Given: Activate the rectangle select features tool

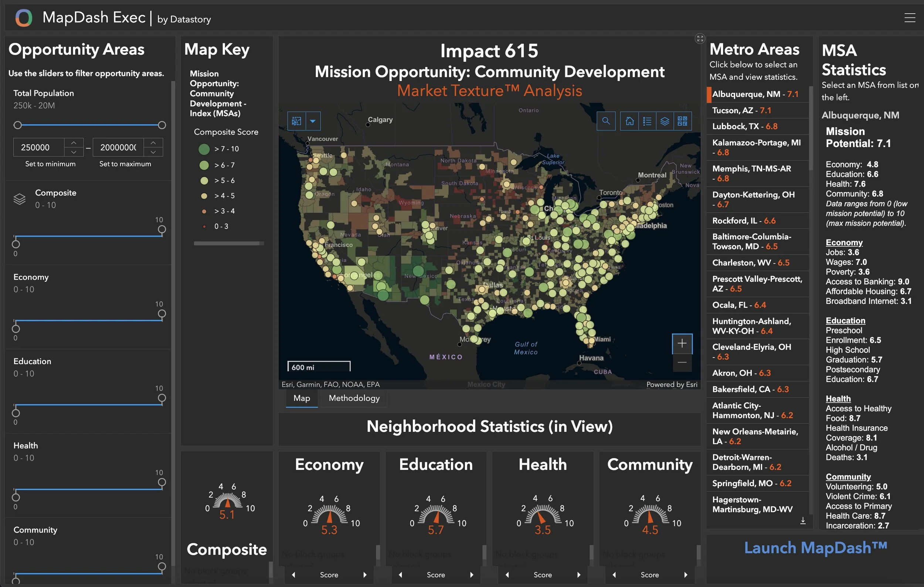Looking at the screenshot, I should 296,121.
